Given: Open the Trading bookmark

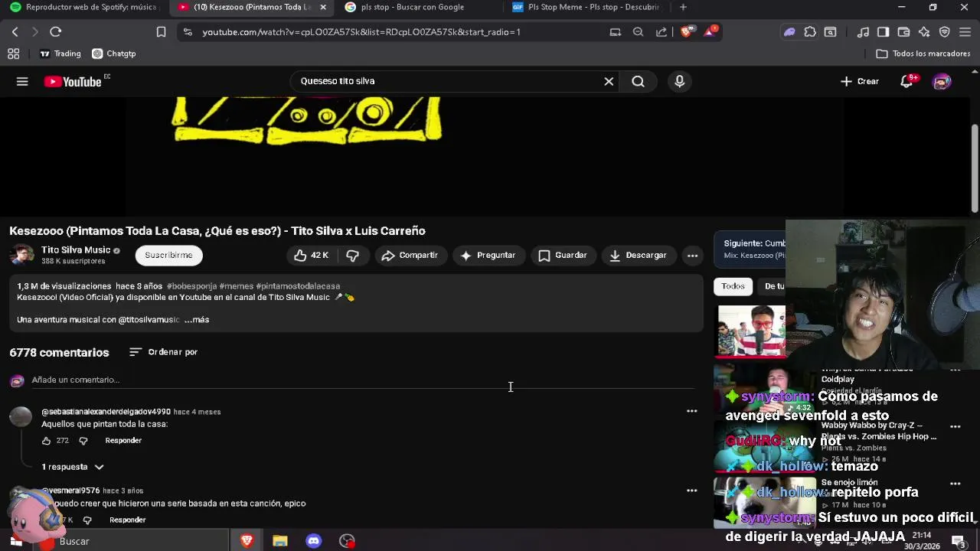Looking at the screenshot, I should (x=60, y=54).
